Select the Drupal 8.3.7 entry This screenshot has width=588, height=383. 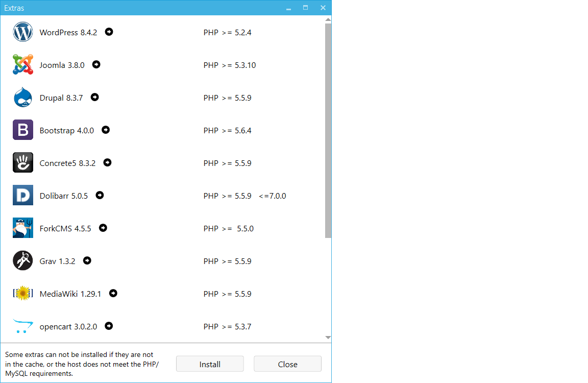tap(61, 98)
